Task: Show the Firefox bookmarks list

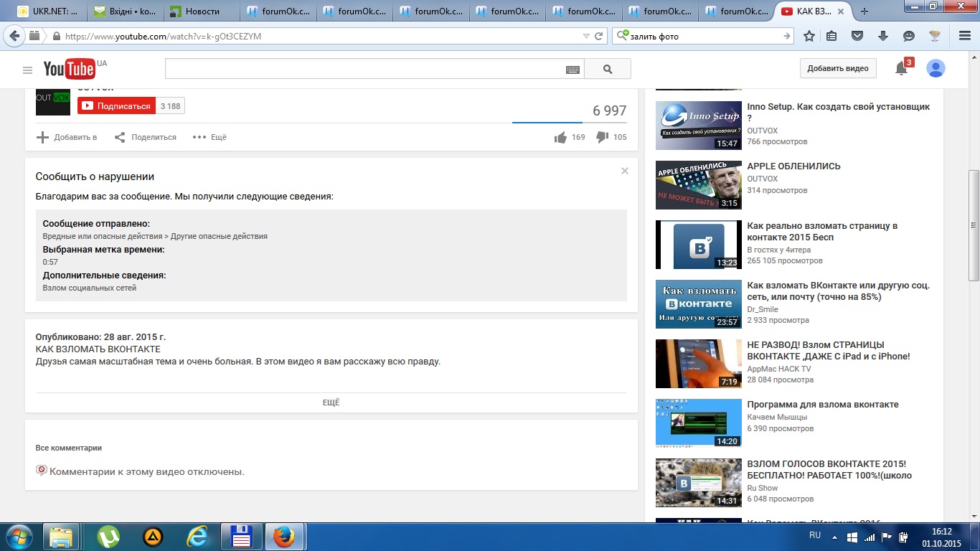Action: click(832, 36)
